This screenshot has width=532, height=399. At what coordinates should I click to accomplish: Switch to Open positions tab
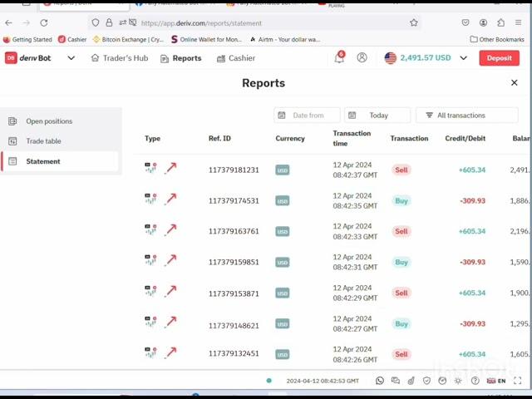click(49, 121)
